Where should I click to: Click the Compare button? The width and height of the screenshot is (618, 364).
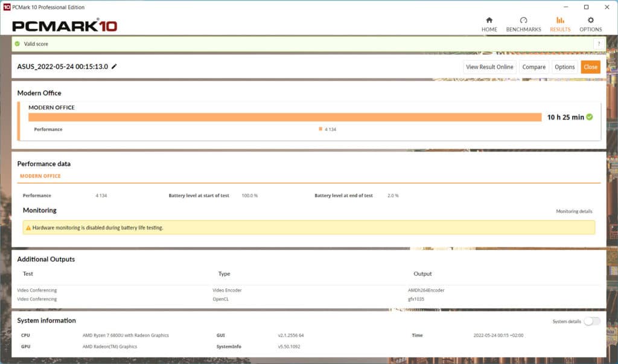(x=534, y=67)
